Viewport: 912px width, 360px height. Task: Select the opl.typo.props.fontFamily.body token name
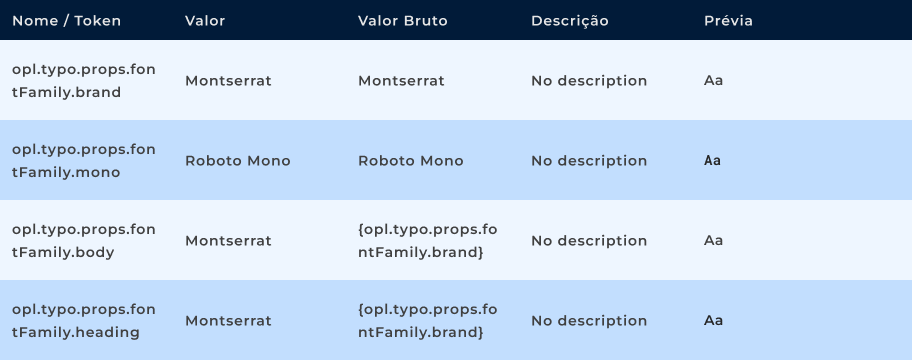(84, 241)
